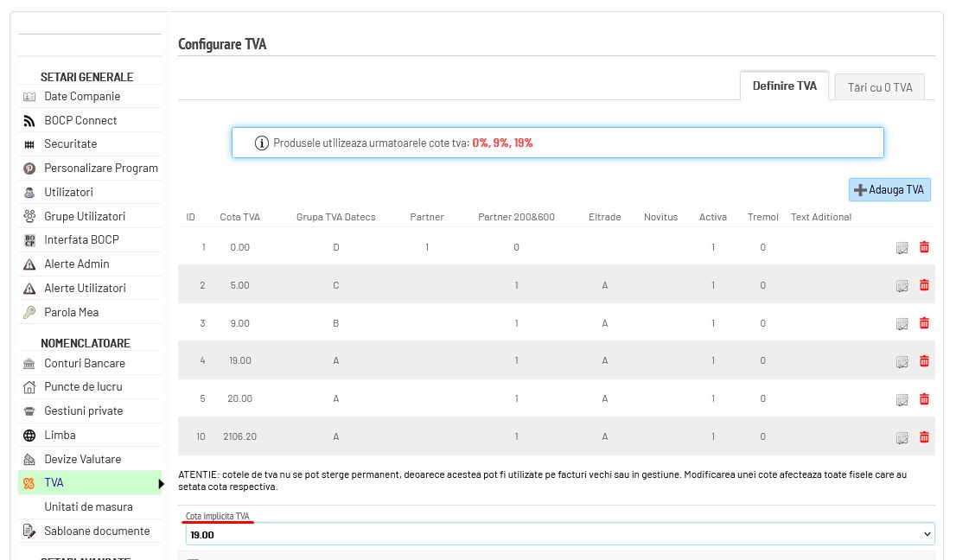Edit the 2106.20 TVA rate row

(902, 437)
